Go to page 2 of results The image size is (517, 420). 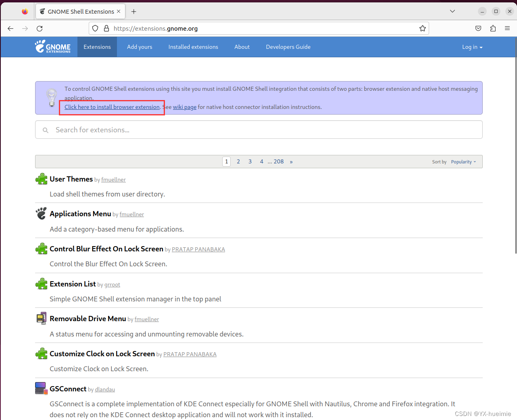point(238,161)
